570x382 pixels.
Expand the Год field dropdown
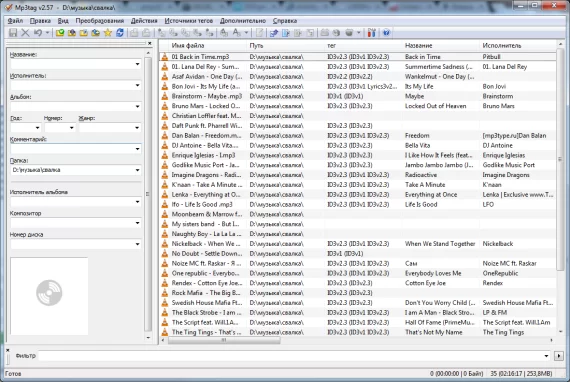(37, 128)
